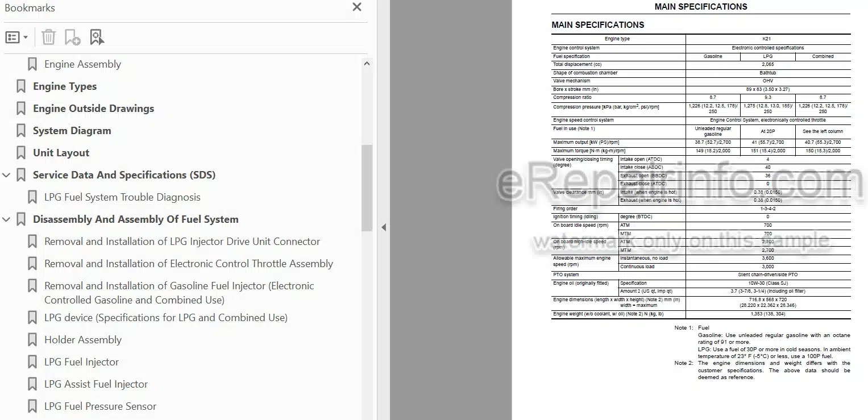Click bookmark icon beside Electronic Control Throttle Assembly
The image size is (868, 420).
pos(32,264)
